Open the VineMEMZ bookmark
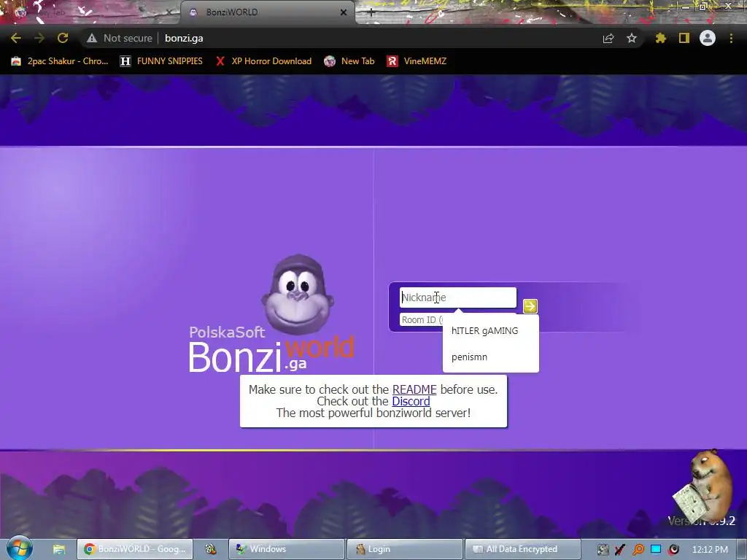This screenshot has height=560, width=747. (417, 61)
